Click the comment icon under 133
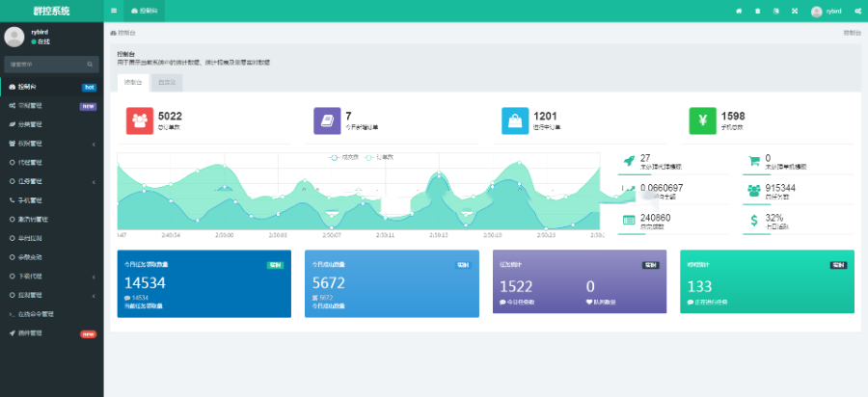 [691, 303]
